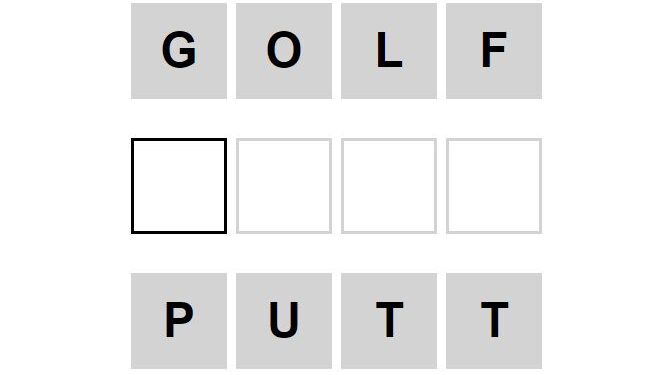Click the fourth empty letter box
The width and height of the screenshot is (668, 375).
coord(494,186)
